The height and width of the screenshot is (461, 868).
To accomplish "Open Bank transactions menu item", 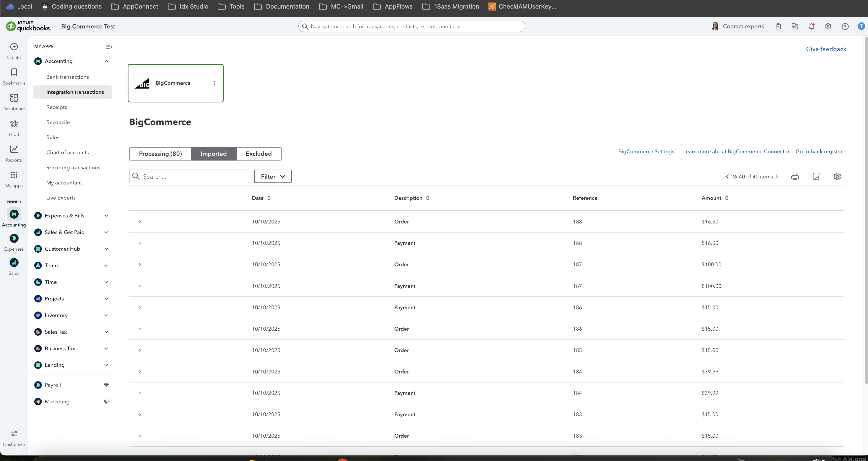I will coord(68,77).
